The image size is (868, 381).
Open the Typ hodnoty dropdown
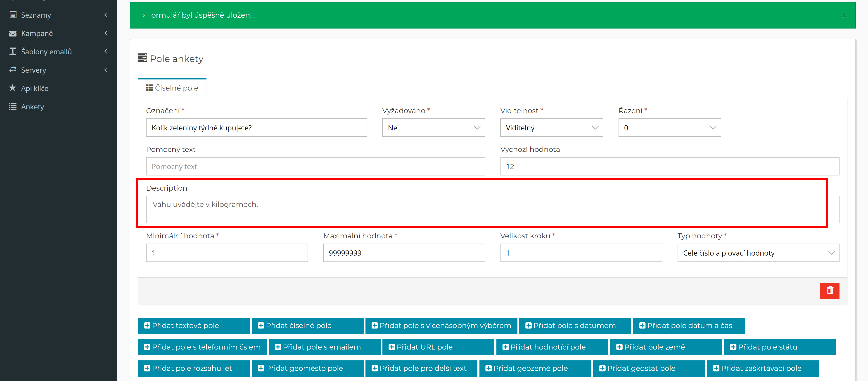(x=758, y=253)
